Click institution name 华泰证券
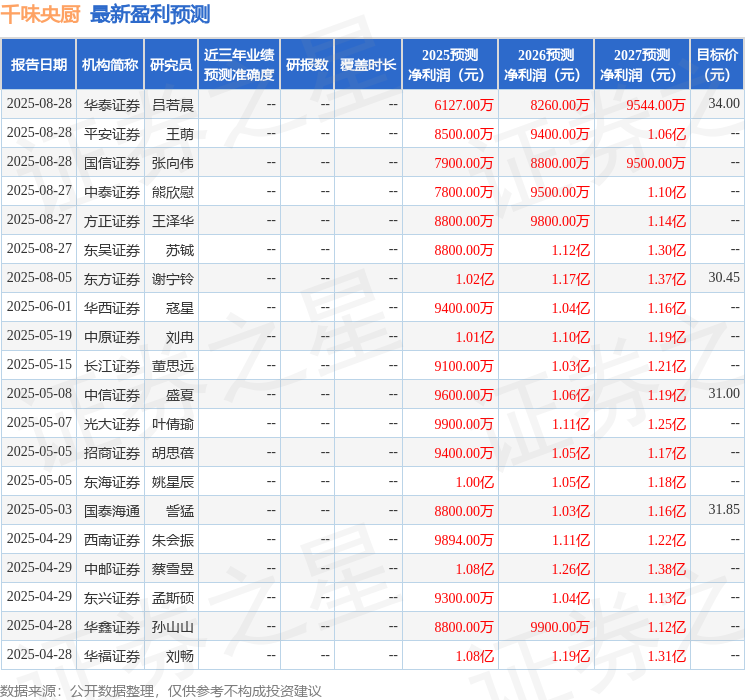This screenshot has height=700, width=745. (x=112, y=105)
